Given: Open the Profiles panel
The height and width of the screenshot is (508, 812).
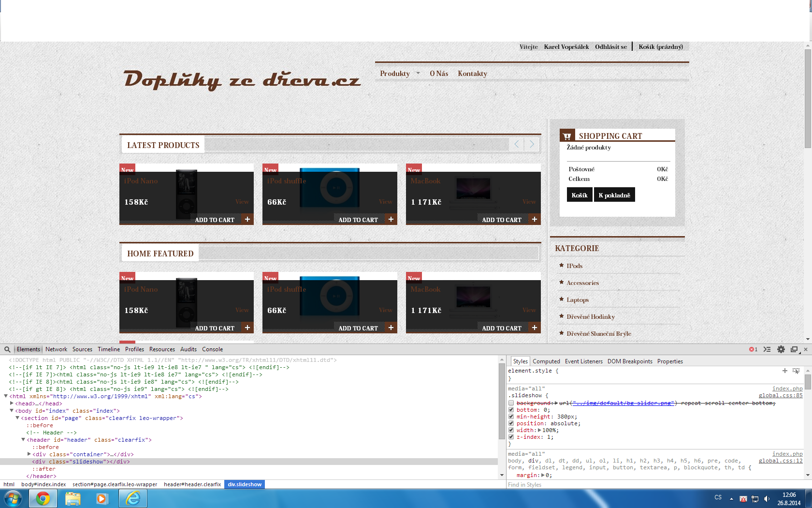Looking at the screenshot, I should (134, 349).
